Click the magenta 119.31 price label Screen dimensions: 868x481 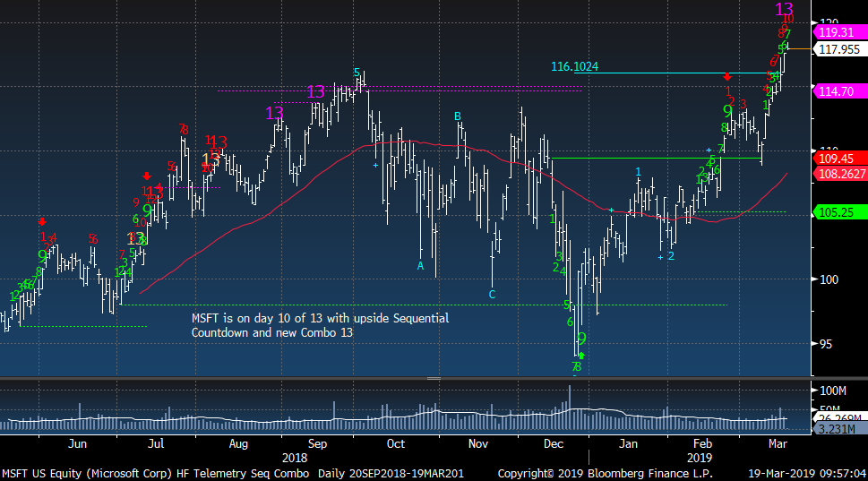[x=838, y=32]
